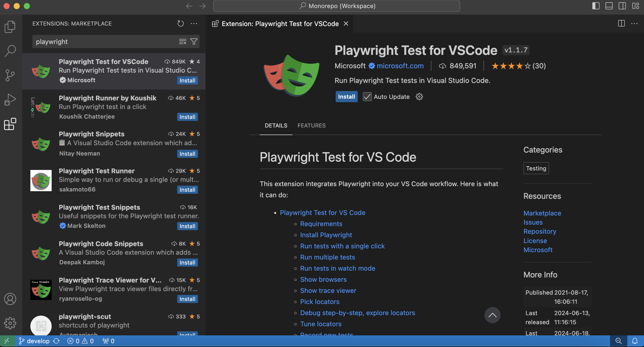Switch to the FEATURES tab
The image size is (644, 347).
[311, 125]
